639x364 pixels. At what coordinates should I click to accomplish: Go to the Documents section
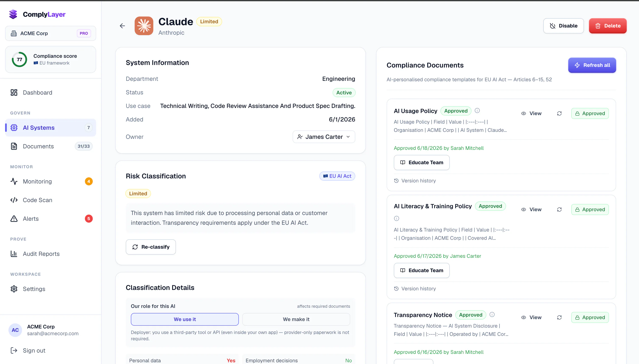[51, 146]
